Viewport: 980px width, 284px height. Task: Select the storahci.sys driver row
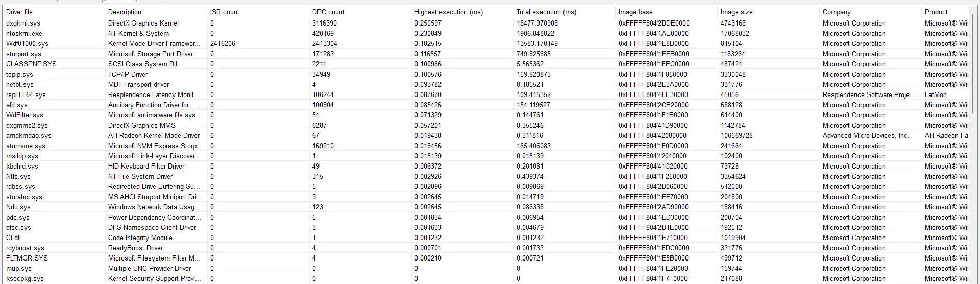coord(486,197)
